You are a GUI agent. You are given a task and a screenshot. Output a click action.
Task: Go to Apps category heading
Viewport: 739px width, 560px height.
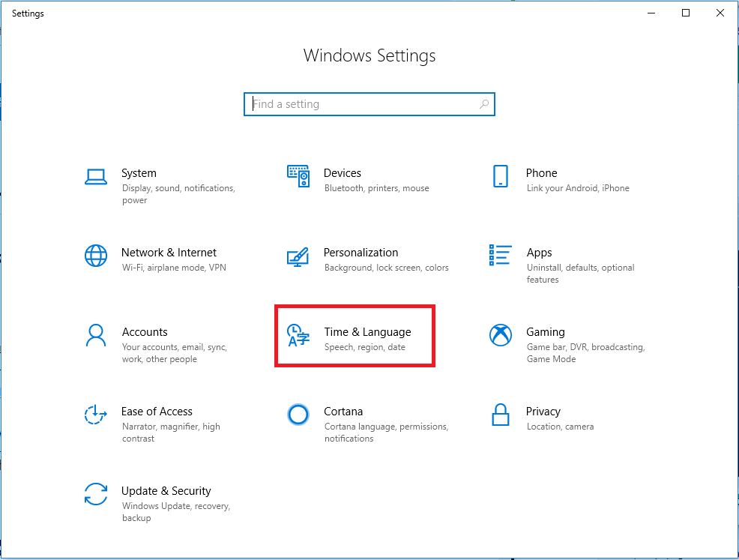point(539,253)
